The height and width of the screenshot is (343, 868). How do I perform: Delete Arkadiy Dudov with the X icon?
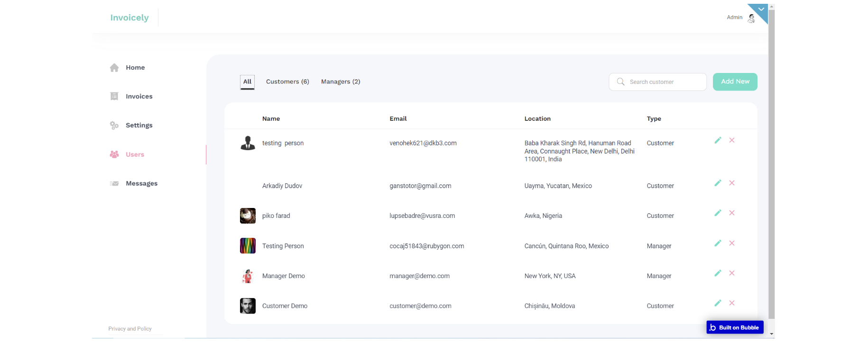click(732, 183)
